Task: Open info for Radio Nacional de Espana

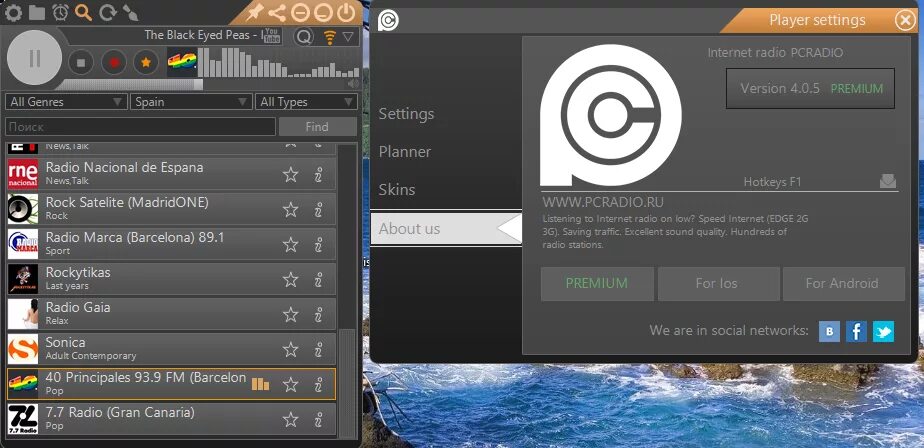Action: [318, 174]
